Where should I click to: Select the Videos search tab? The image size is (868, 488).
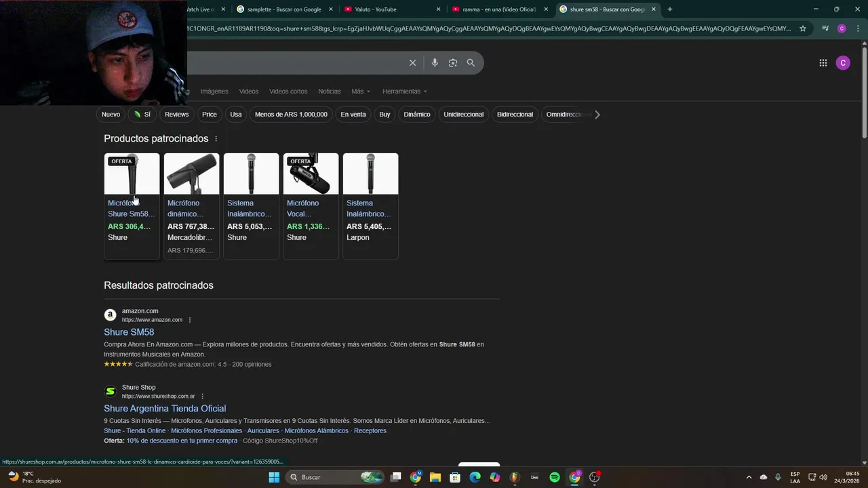[248, 91]
